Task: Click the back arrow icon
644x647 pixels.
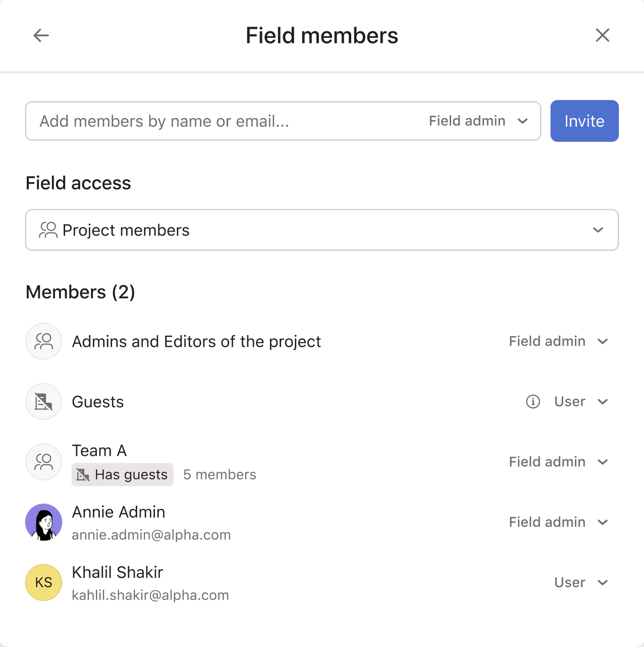Action: coord(41,35)
